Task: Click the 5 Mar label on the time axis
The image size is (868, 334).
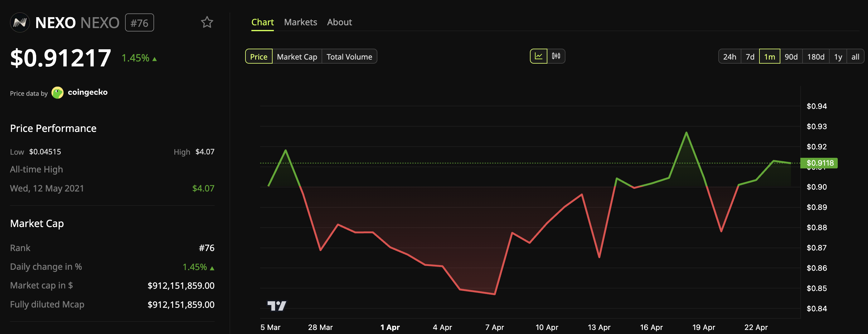Action: (x=270, y=327)
